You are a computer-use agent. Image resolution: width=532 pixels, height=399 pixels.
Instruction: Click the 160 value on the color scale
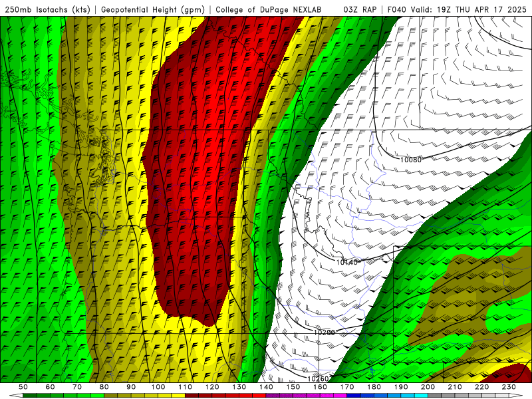(320, 387)
